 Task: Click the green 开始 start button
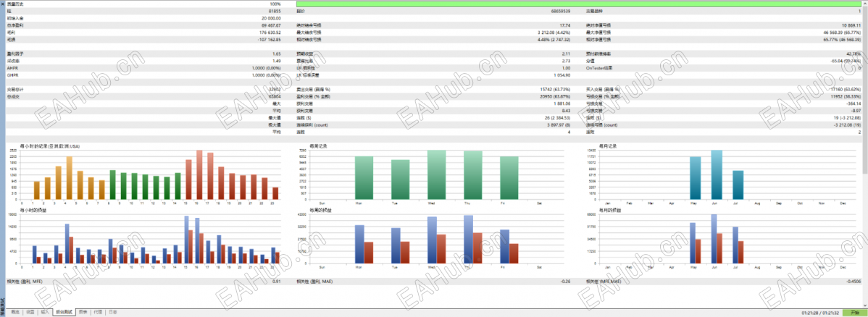[x=856, y=313]
